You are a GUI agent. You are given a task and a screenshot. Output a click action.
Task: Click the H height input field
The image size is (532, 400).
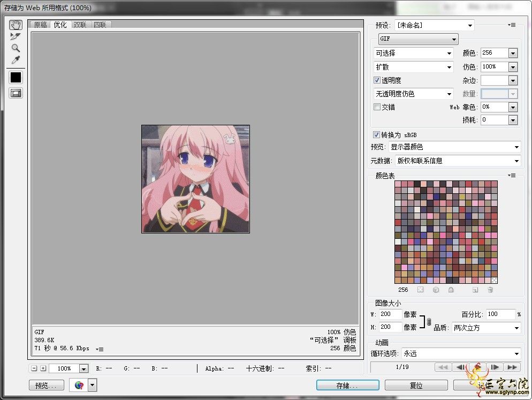tap(390, 327)
